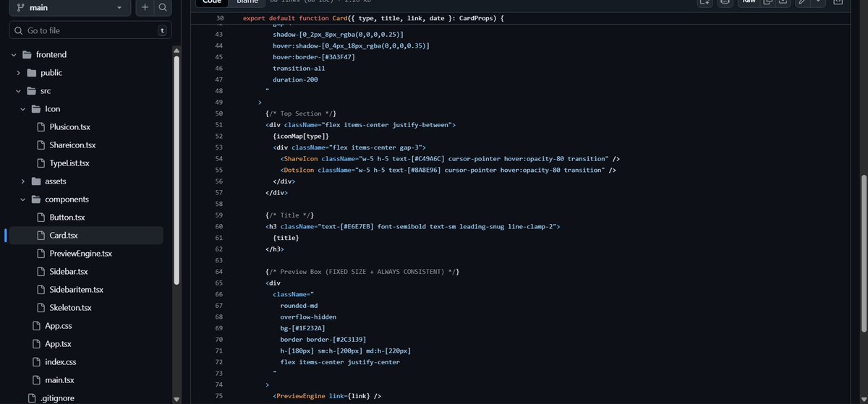Click the overflow-hidden class on line 68
Screen dimensions: 868x404
pyautogui.click(x=308, y=317)
